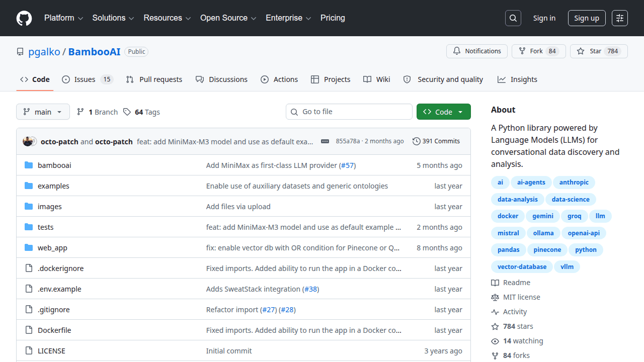Expand the Platform menu
The image size is (644, 362).
click(x=63, y=18)
